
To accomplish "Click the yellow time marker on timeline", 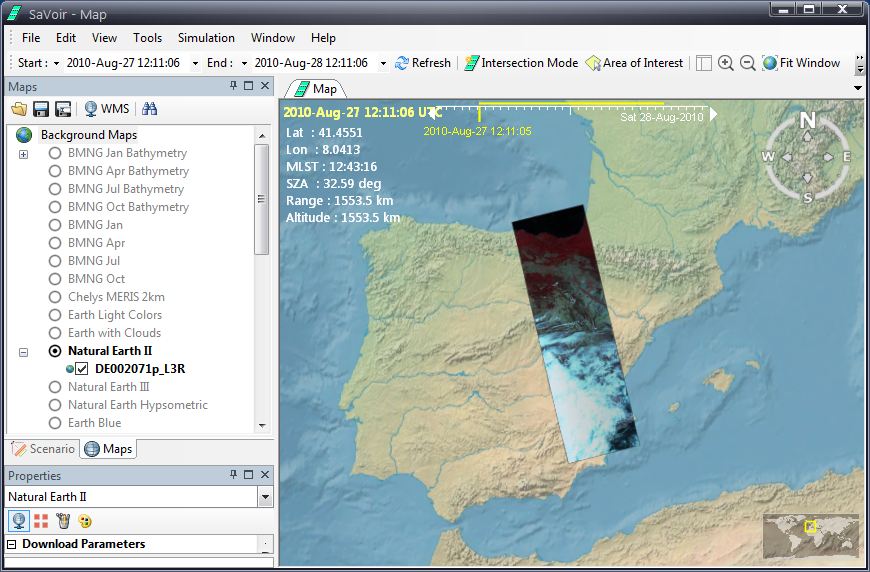I will click(x=479, y=113).
